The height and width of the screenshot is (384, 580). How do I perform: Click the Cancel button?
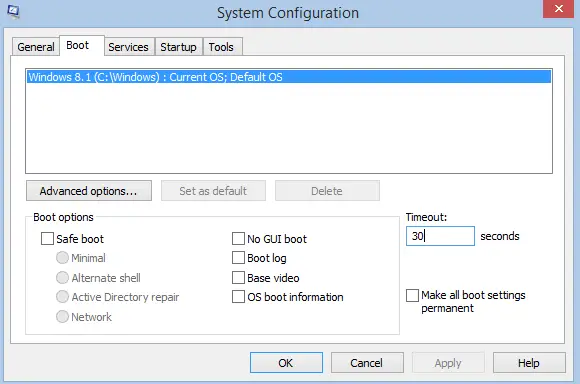pos(367,363)
